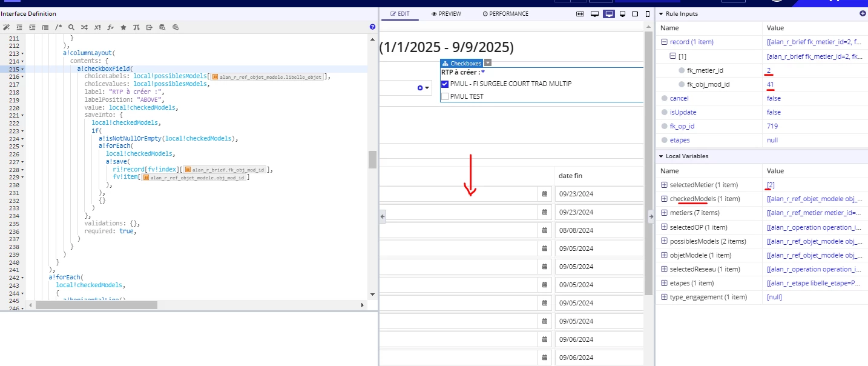
Task: Click the [2] value of selectedMetier
Action: 771,185
